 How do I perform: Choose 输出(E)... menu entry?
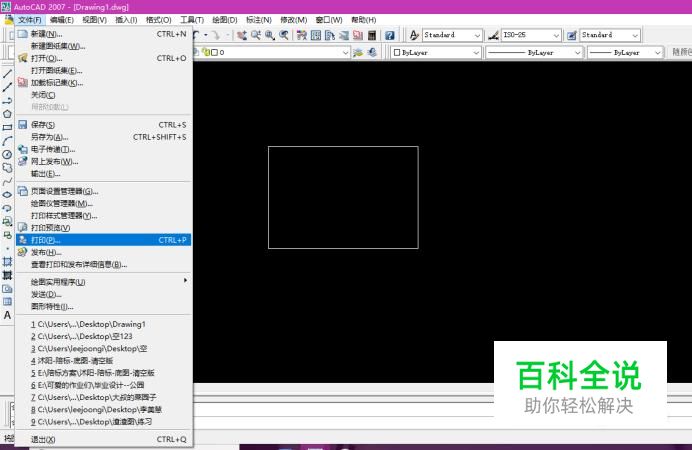point(104,174)
